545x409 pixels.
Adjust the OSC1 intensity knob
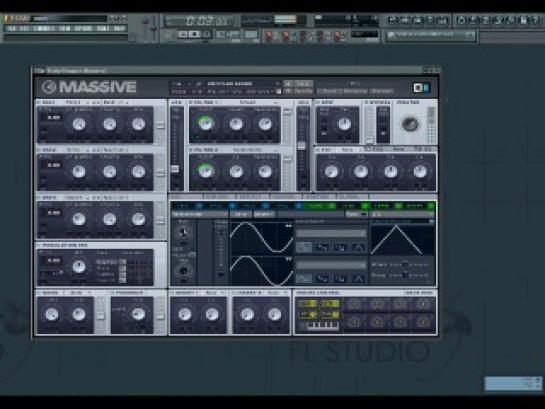[x=109, y=124]
